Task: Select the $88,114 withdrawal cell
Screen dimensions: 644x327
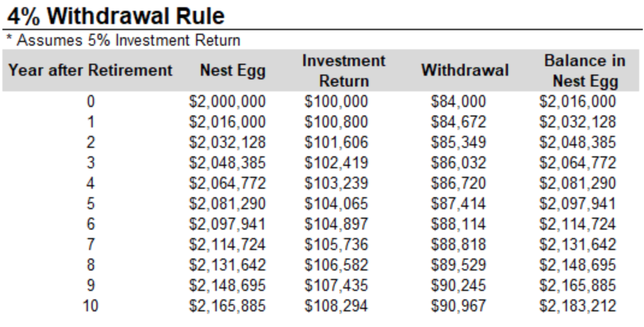Action: (459, 224)
